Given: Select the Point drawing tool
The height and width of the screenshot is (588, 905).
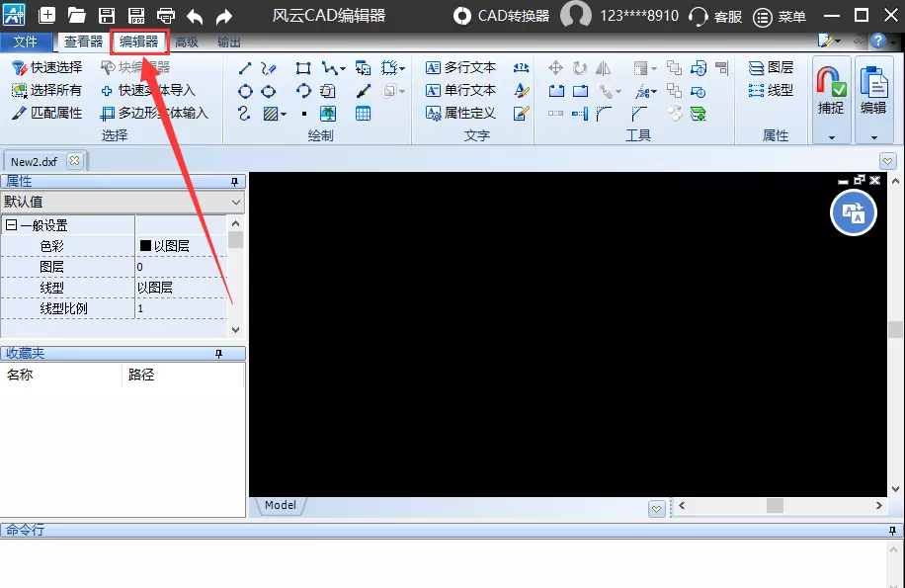Looking at the screenshot, I should click(304, 114).
